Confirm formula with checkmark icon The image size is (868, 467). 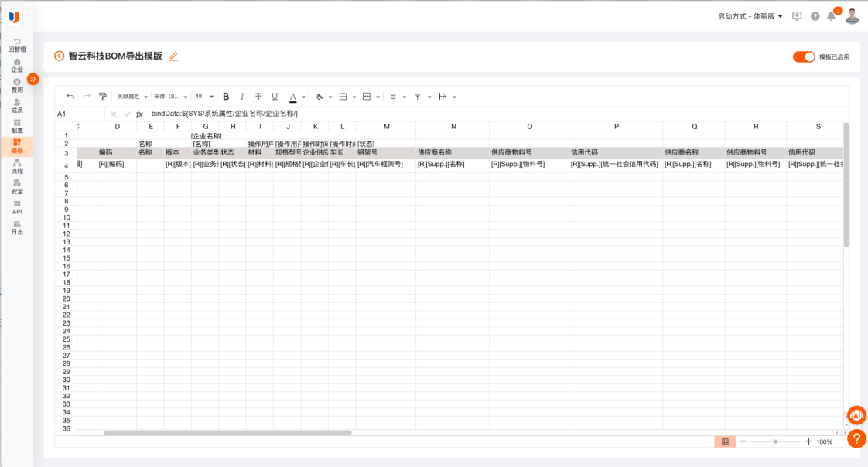(x=127, y=114)
